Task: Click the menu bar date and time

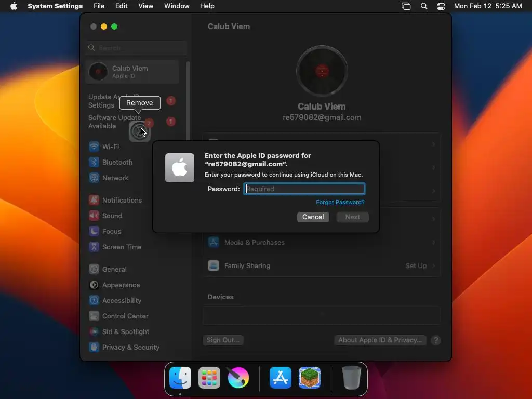Action: [488, 6]
